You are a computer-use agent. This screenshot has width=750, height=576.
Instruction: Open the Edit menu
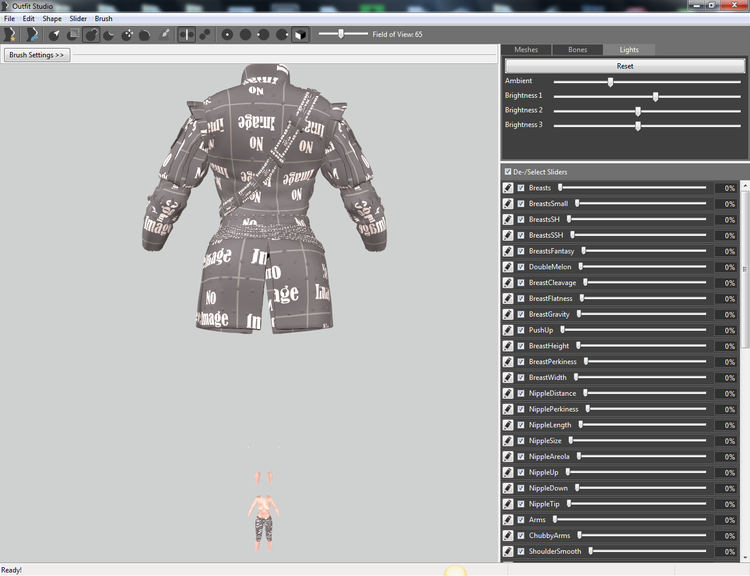(x=29, y=19)
